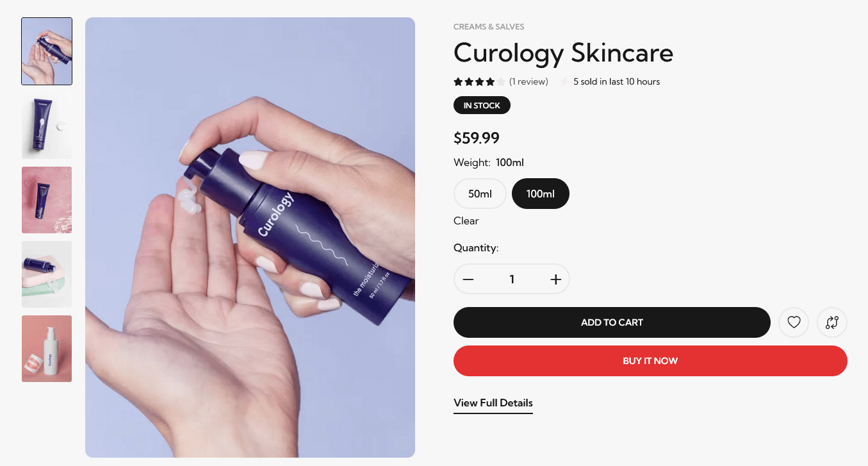
Task: Open View Full Details link
Action: coord(493,403)
